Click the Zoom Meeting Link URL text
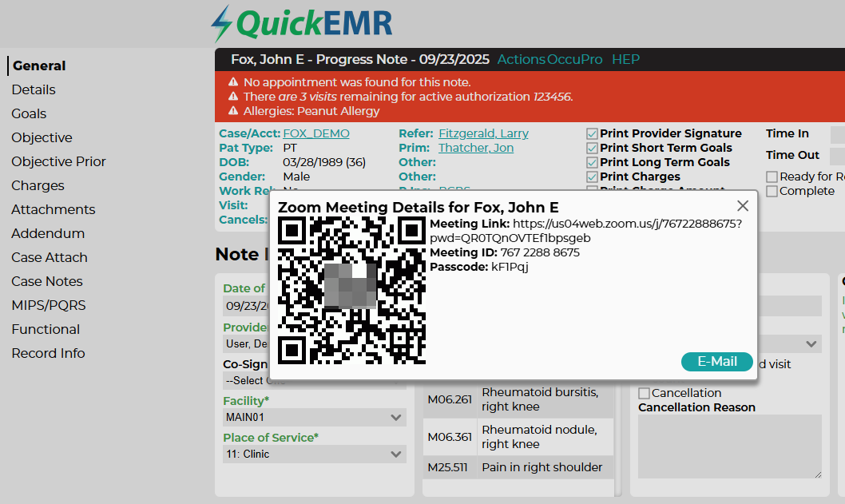The height and width of the screenshot is (504, 845). (x=585, y=231)
